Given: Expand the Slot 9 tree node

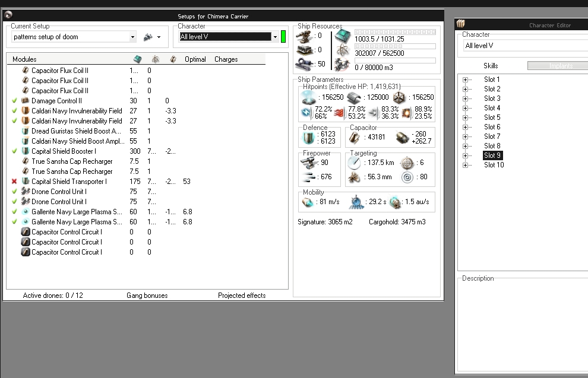Looking at the screenshot, I should (x=466, y=155).
